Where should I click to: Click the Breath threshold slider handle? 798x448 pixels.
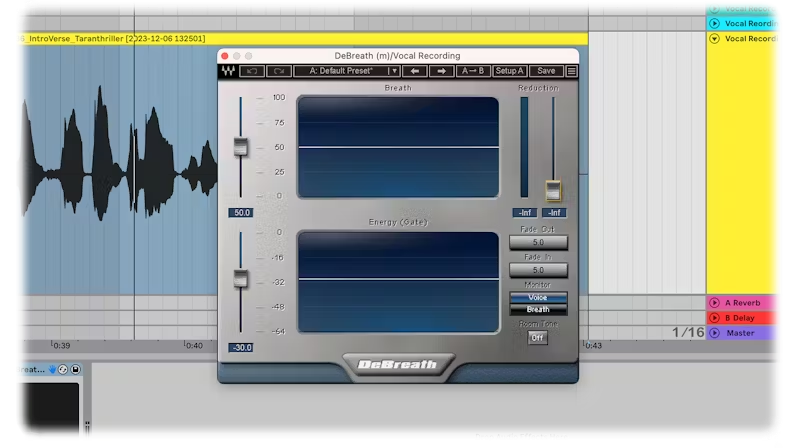tap(240, 147)
